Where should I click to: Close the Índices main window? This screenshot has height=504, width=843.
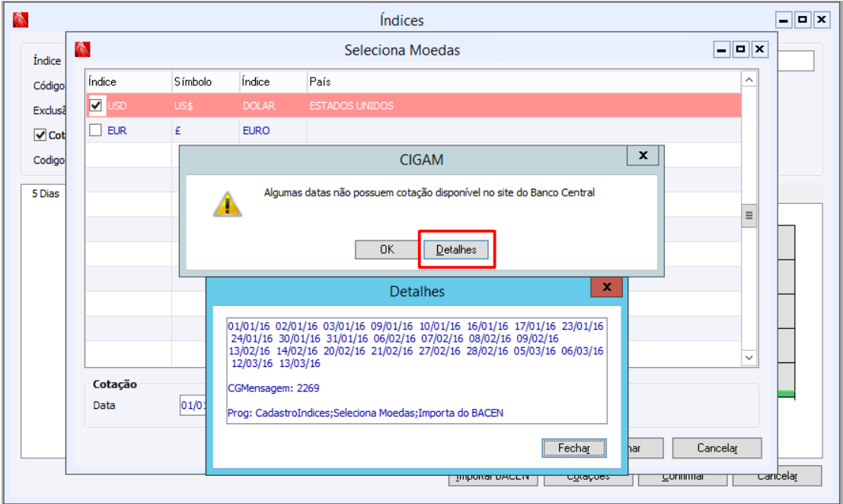[821, 20]
